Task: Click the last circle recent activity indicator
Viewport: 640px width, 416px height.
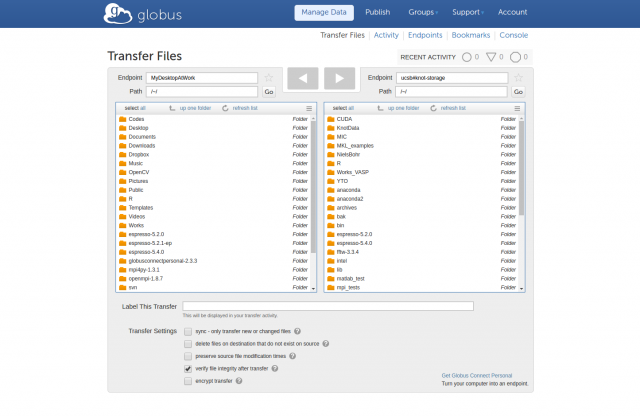Action: (516, 57)
